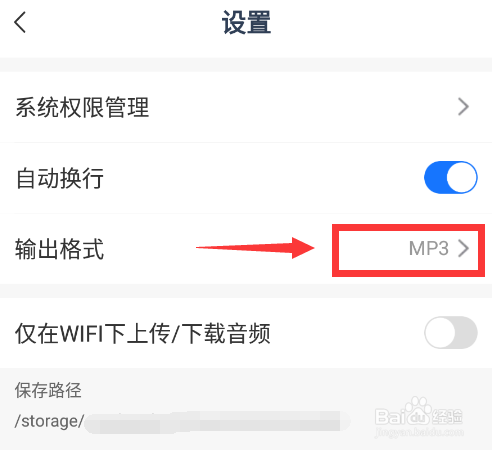492x450 pixels.
Task: Turn off the 自动换行 switch
Action: pyautogui.click(x=451, y=177)
